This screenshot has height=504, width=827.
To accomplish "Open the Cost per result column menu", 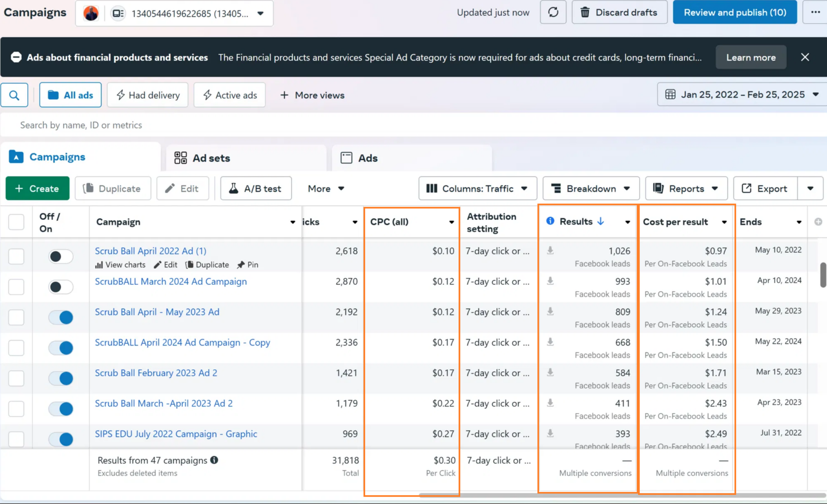I will pos(724,222).
